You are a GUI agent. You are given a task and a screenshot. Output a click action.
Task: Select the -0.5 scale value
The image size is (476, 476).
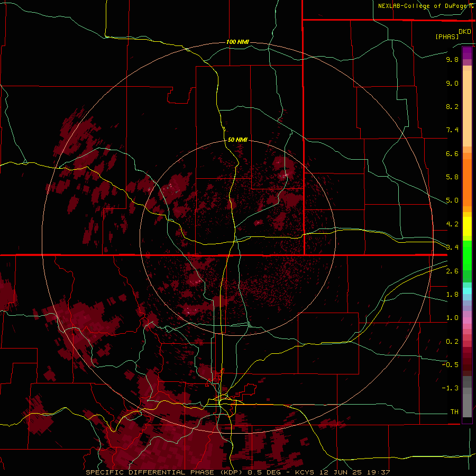(450, 365)
